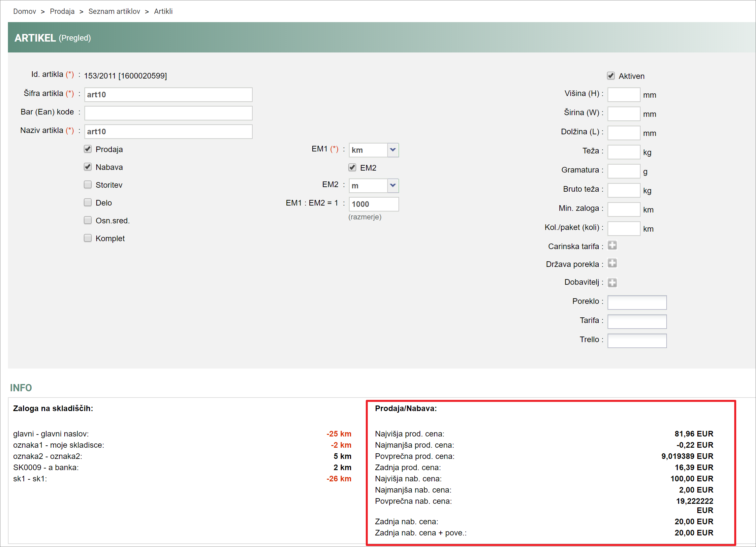Expand the EM2 unit dropdown showing m

click(393, 186)
